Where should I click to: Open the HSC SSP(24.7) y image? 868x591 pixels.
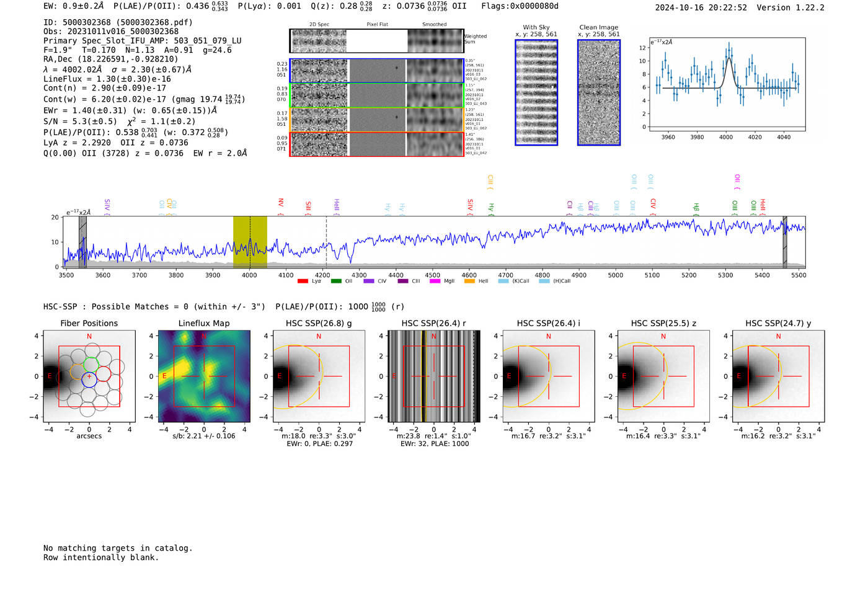point(779,376)
